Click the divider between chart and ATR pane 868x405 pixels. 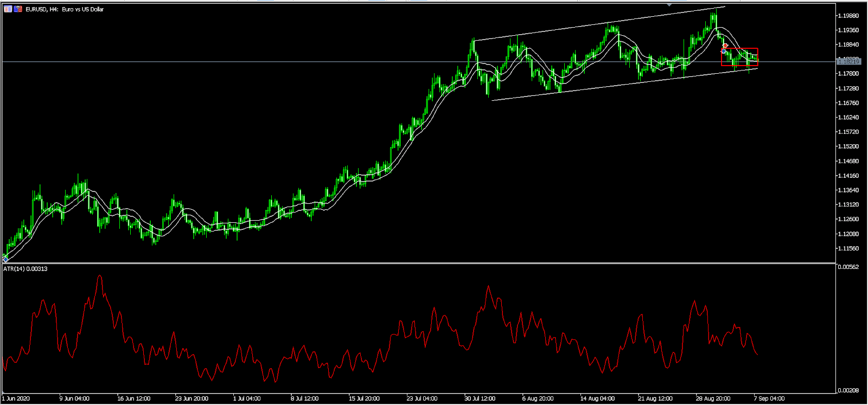(x=418, y=263)
